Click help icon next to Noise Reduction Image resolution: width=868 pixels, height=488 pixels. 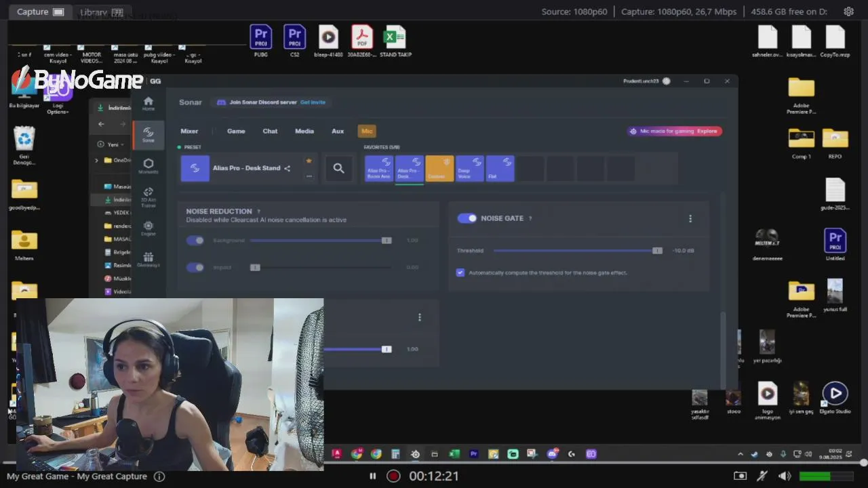(x=258, y=211)
